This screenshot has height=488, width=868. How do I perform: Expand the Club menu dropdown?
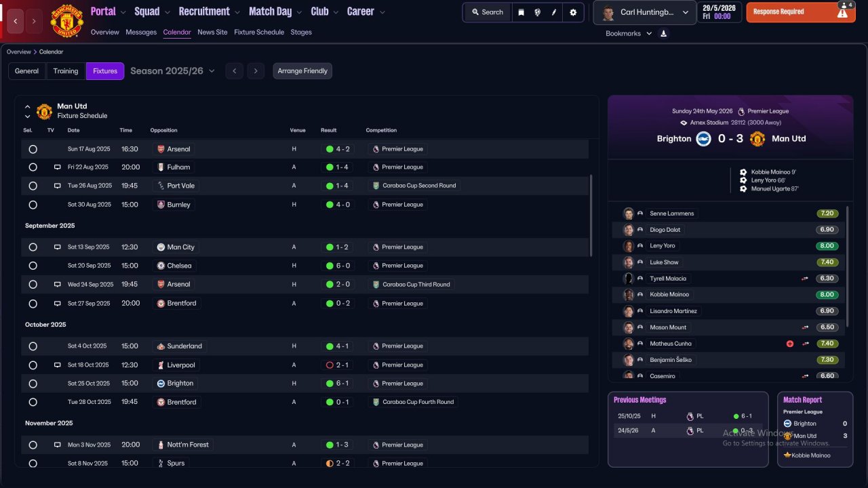[336, 12]
